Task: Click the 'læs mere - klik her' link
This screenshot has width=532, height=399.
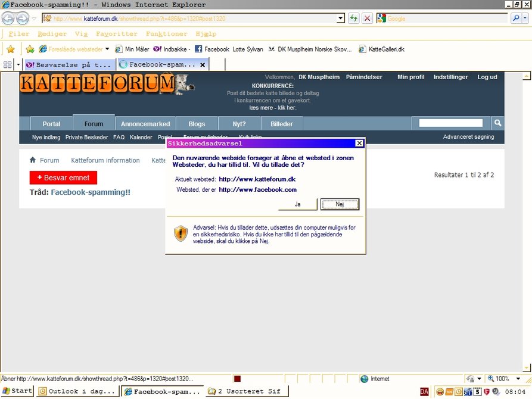Action: tap(273, 108)
